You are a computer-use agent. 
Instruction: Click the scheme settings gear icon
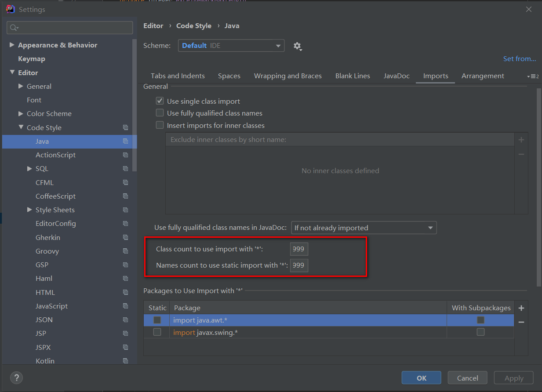[x=298, y=46]
